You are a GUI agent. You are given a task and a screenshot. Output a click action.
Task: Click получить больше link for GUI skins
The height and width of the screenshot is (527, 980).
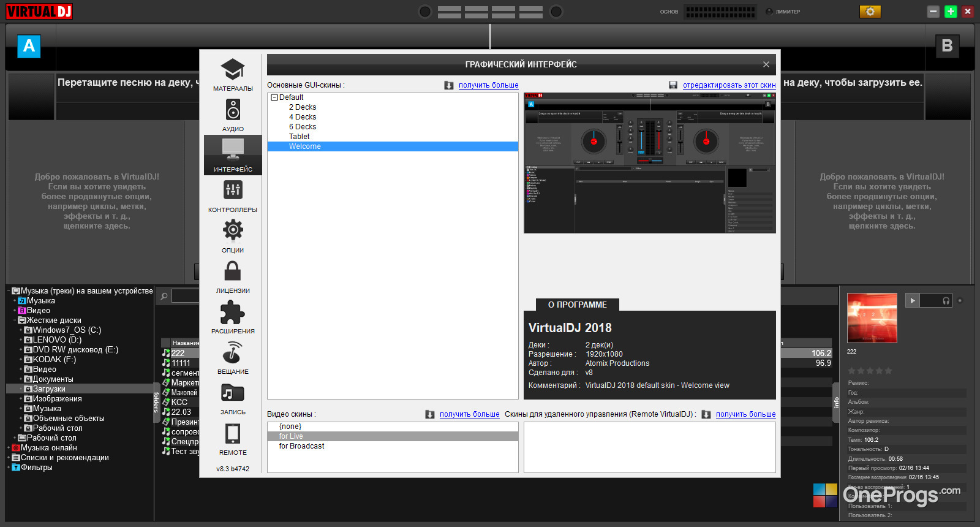click(x=489, y=85)
